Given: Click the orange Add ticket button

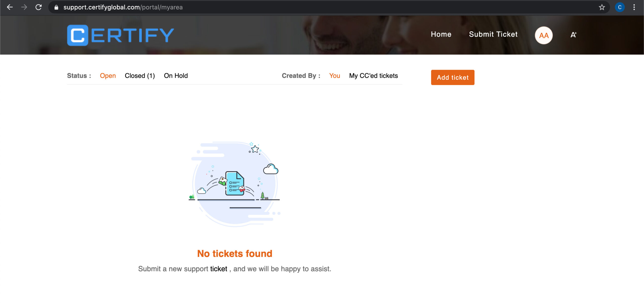Looking at the screenshot, I should coord(453,78).
